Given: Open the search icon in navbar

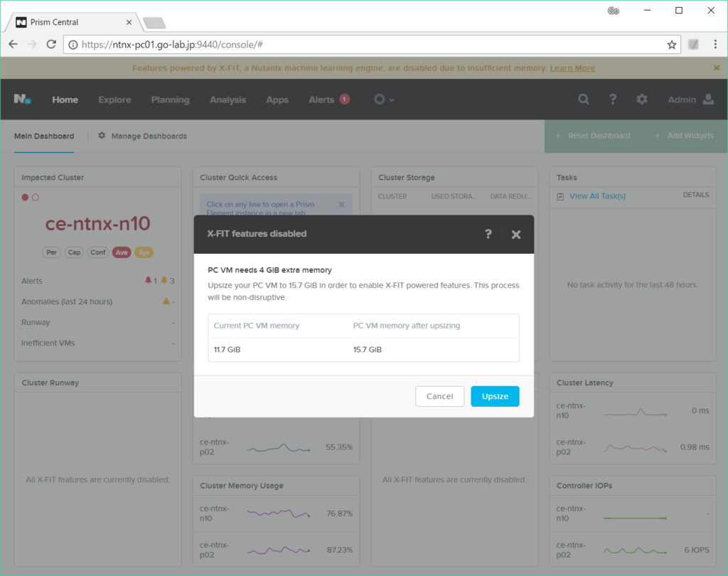Looking at the screenshot, I should pyautogui.click(x=584, y=99).
